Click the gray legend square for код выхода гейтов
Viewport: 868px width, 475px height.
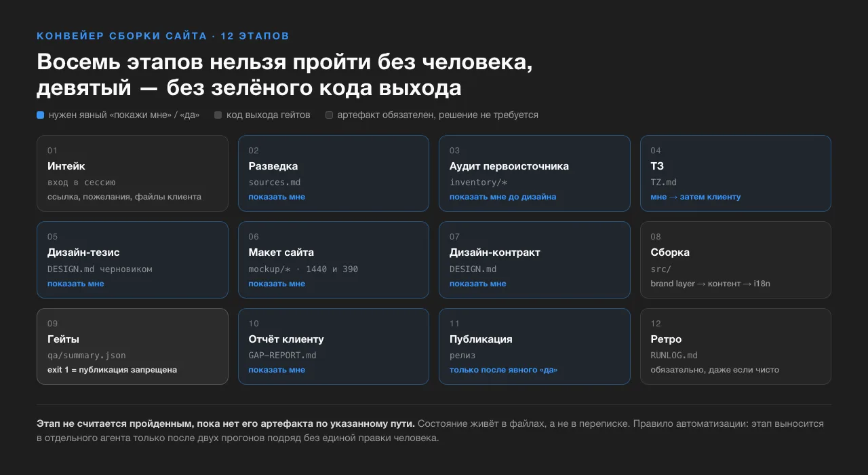(218, 115)
